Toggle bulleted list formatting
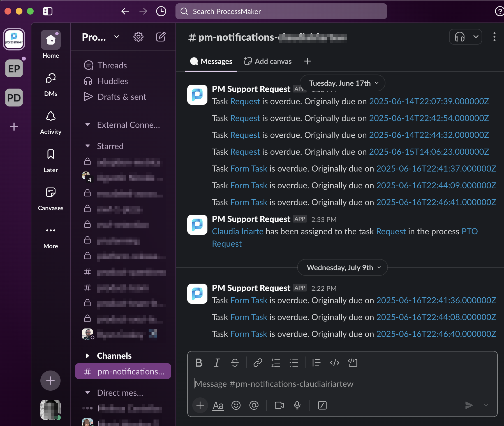This screenshot has width=504, height=426. 294,363
